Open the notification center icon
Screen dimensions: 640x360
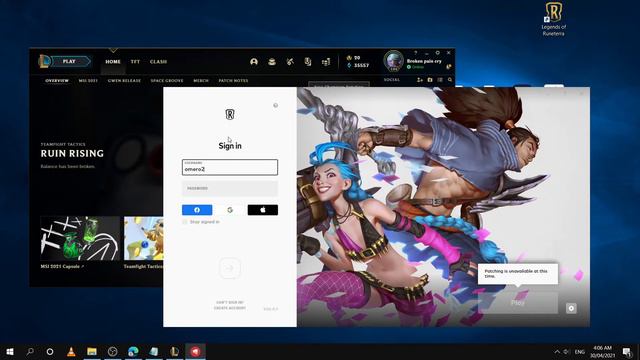click(627, 351)
